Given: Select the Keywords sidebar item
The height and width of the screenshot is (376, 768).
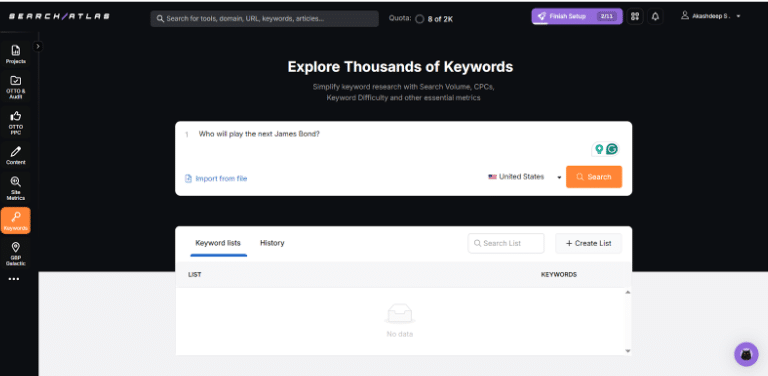Looking at the screenshot, I should coord(16,220).
